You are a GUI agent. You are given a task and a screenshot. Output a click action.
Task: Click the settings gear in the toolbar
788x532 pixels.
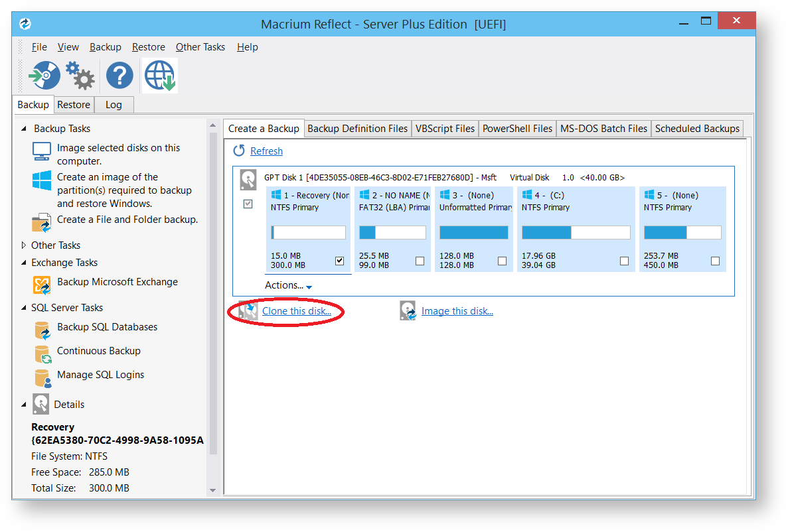click(80, 75)
